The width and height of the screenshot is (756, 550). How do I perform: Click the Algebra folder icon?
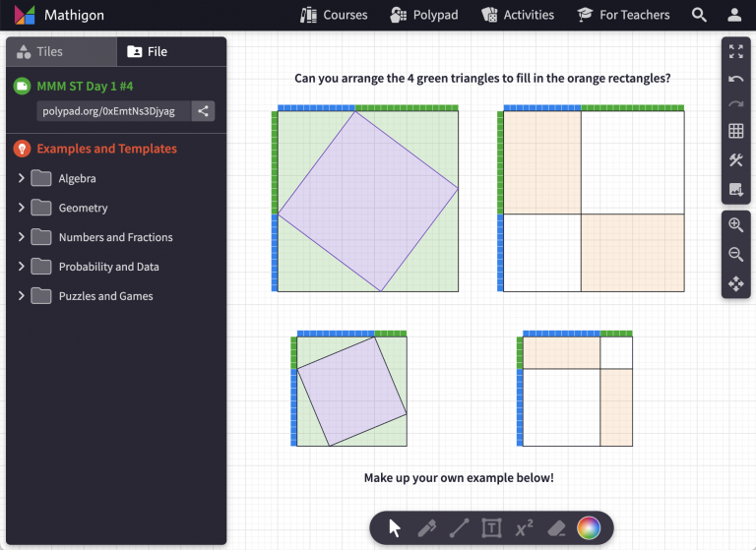click(x=41, y=178)
